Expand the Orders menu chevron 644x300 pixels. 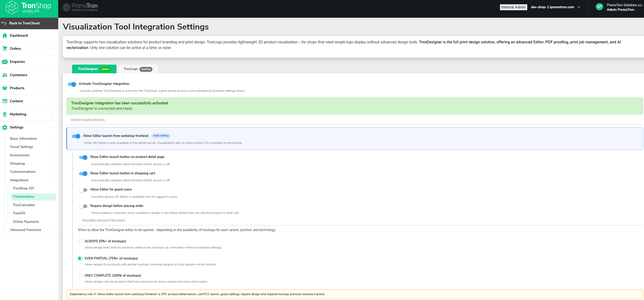[x=53, y=48]
